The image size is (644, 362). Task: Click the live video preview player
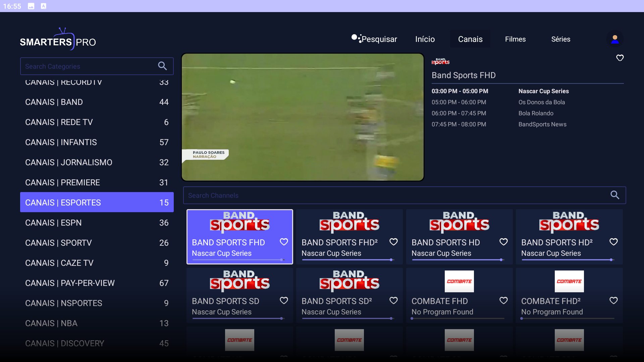point(303,117)
